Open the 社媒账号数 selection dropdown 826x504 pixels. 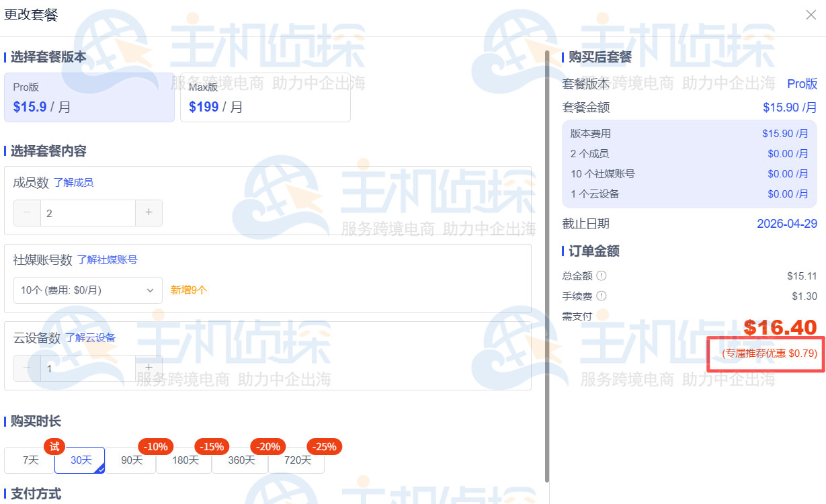coord(87,290)
